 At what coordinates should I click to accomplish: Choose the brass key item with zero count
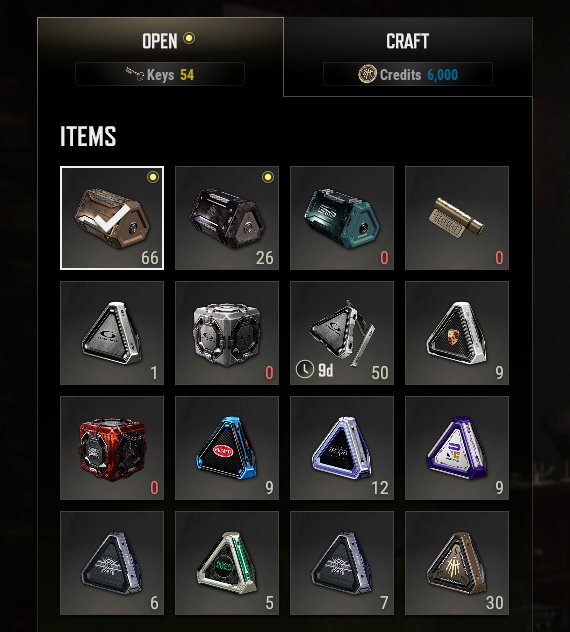coord(457,218)
